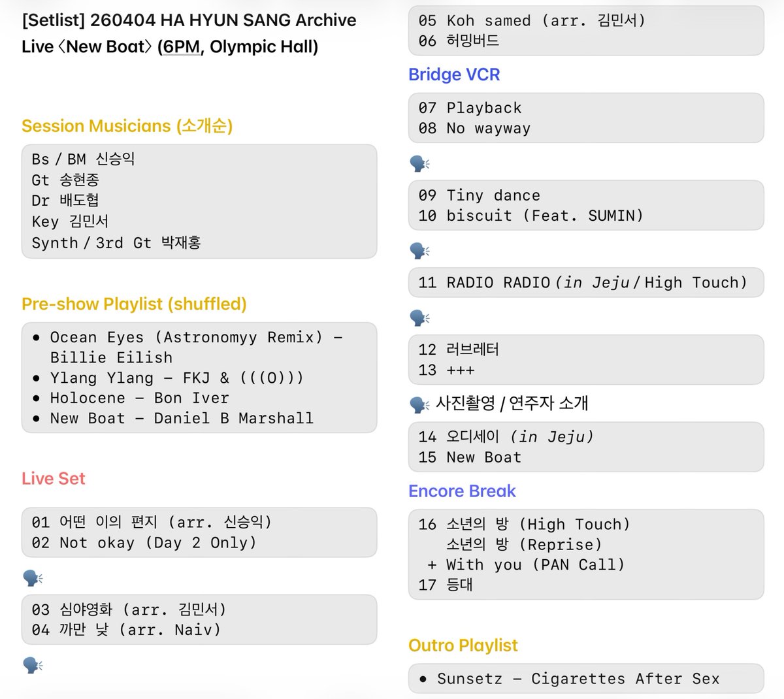Click the speaking-head emoji after 08 No wayway
784x699 pixels.
419,163
